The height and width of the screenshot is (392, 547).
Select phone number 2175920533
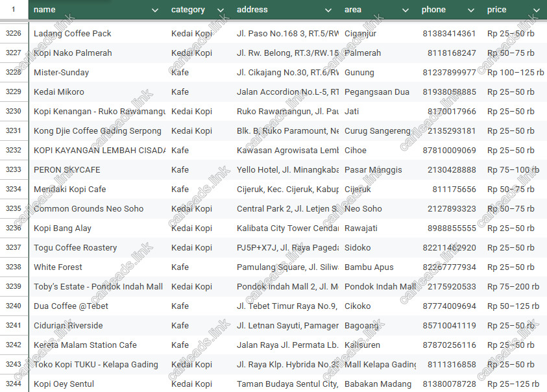coord(449,287)
